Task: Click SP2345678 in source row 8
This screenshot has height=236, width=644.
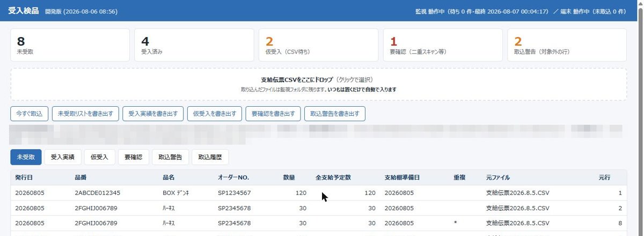Action: point(234,223)
